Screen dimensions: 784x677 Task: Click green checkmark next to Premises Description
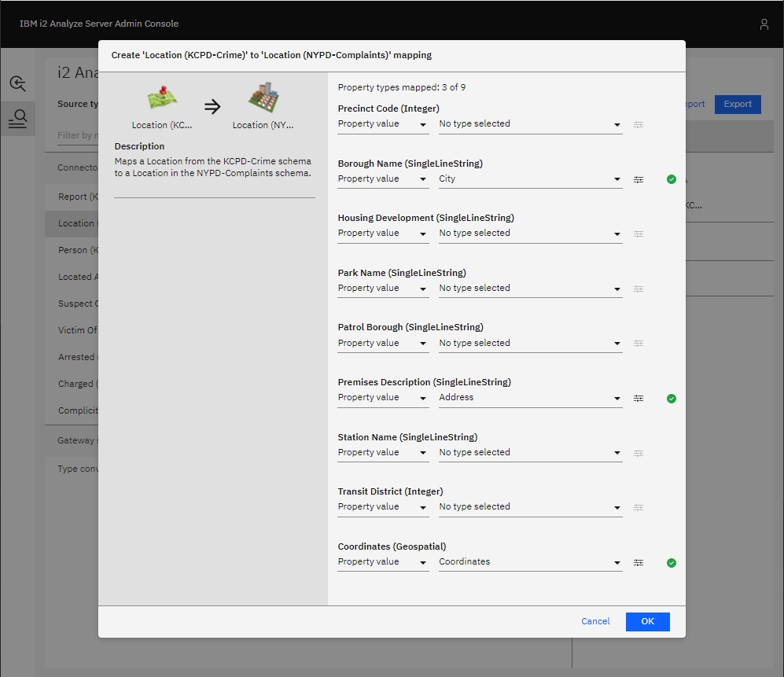671,399
